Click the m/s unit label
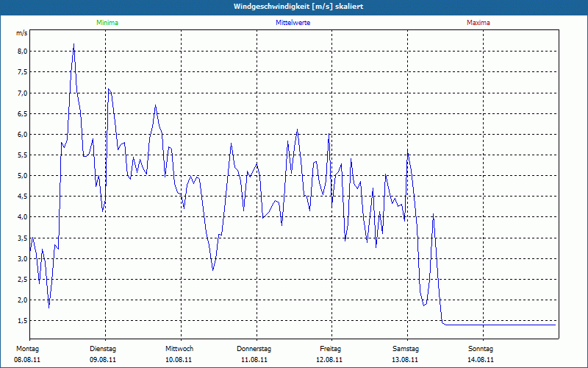588x368 pixels. coord(21,33)
